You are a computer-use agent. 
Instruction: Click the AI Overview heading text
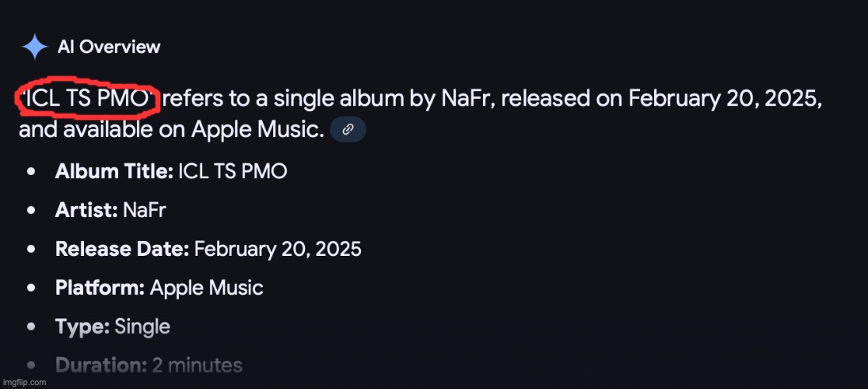(109, 47)
